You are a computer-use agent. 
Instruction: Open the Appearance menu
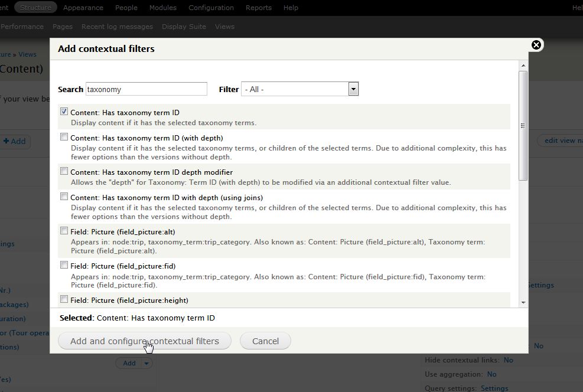click(83, 8)
